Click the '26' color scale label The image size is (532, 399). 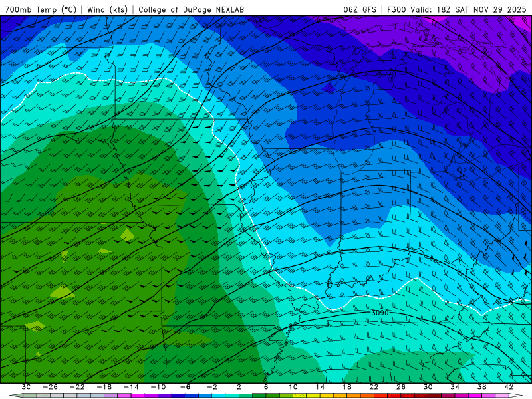coord(401,387)
